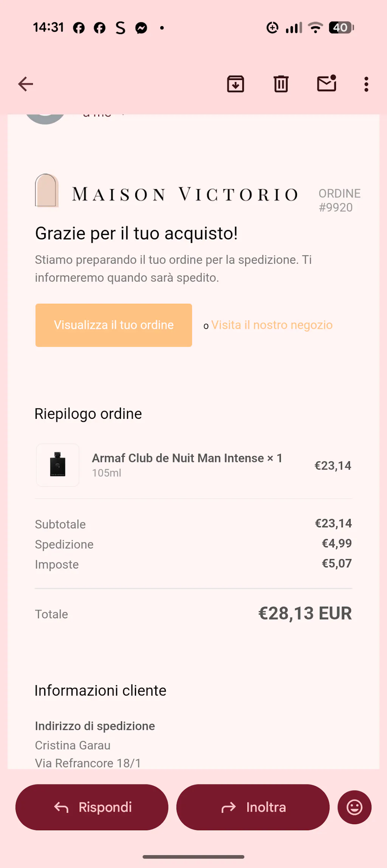Mark the email as unread
The width and height of the screenshot is (387, 868).
(x=327, y=83)
